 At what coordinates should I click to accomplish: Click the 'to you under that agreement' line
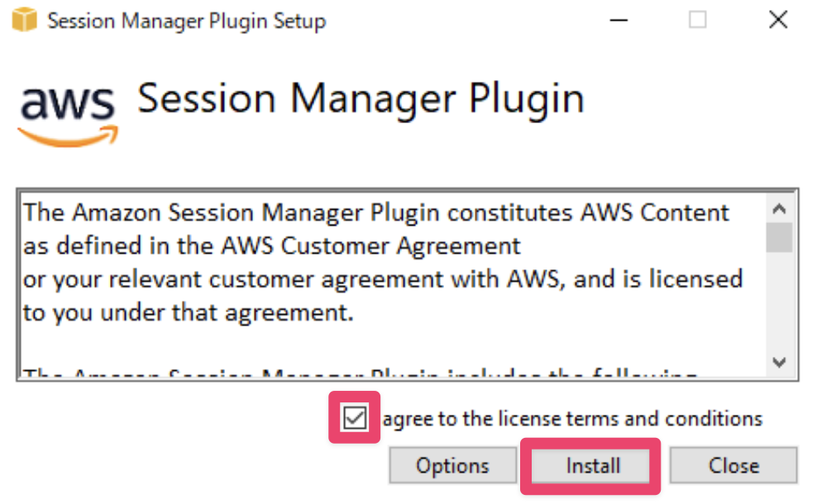coord(188,312)
